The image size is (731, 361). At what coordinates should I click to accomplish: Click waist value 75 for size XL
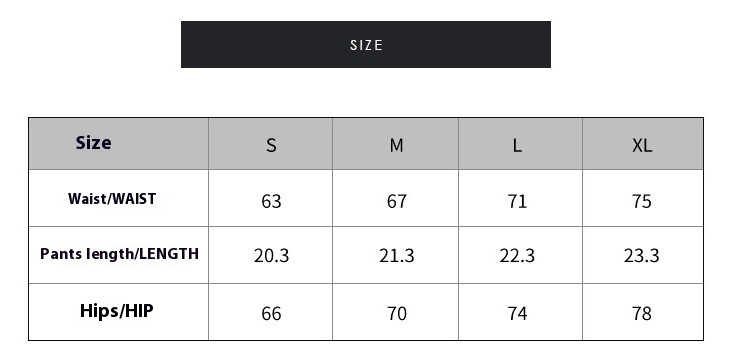coord(641,201)
